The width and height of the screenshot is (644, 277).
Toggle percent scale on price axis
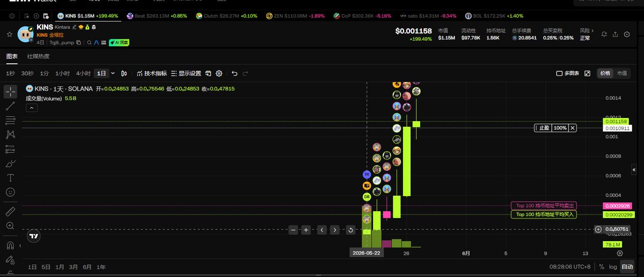[602, 267]
